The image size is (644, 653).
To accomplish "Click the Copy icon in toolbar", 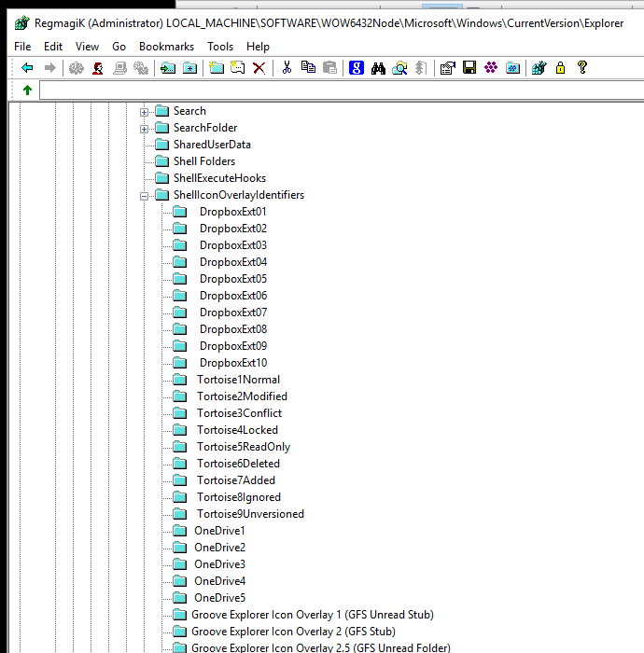I will pos(308,67).
